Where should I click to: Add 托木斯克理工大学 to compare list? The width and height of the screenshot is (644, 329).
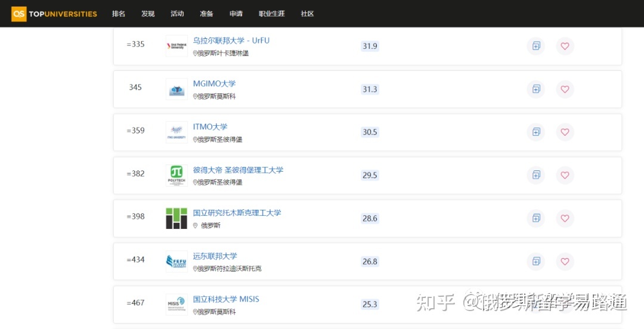pos(536,218)
